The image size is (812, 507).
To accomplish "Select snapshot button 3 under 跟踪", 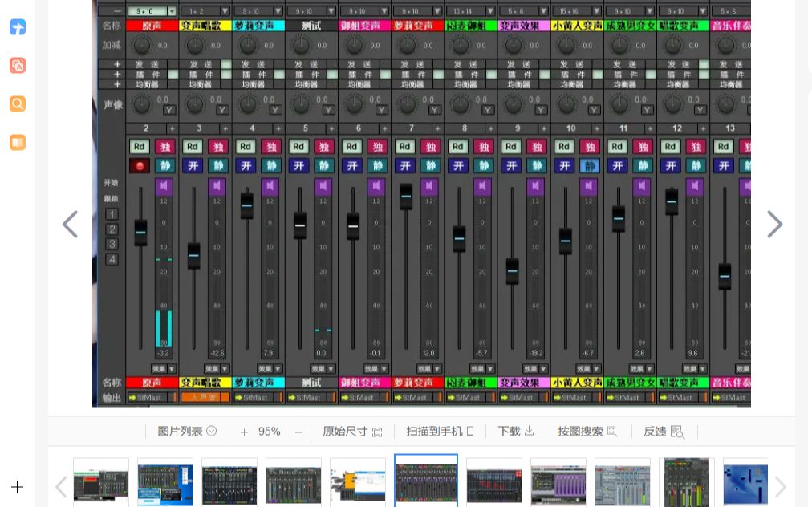I will (x=112, y=244).
